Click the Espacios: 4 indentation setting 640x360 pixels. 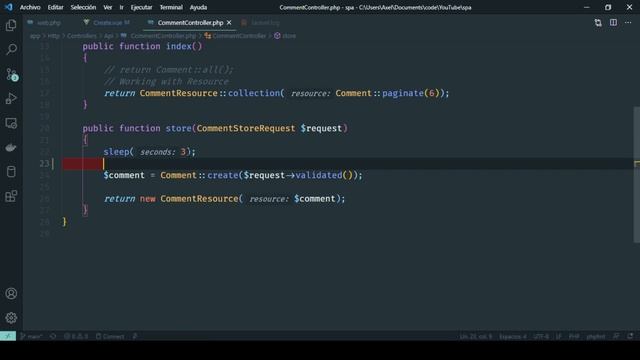(x=513, y=337)
